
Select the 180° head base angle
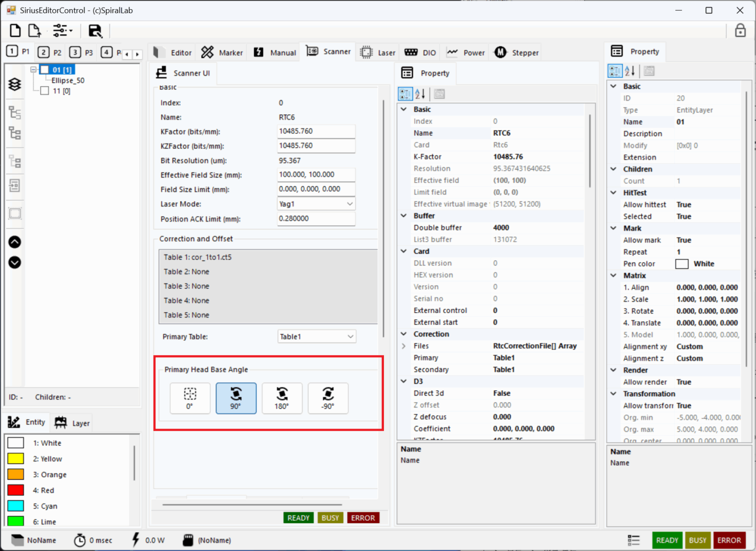pos(282,398)
